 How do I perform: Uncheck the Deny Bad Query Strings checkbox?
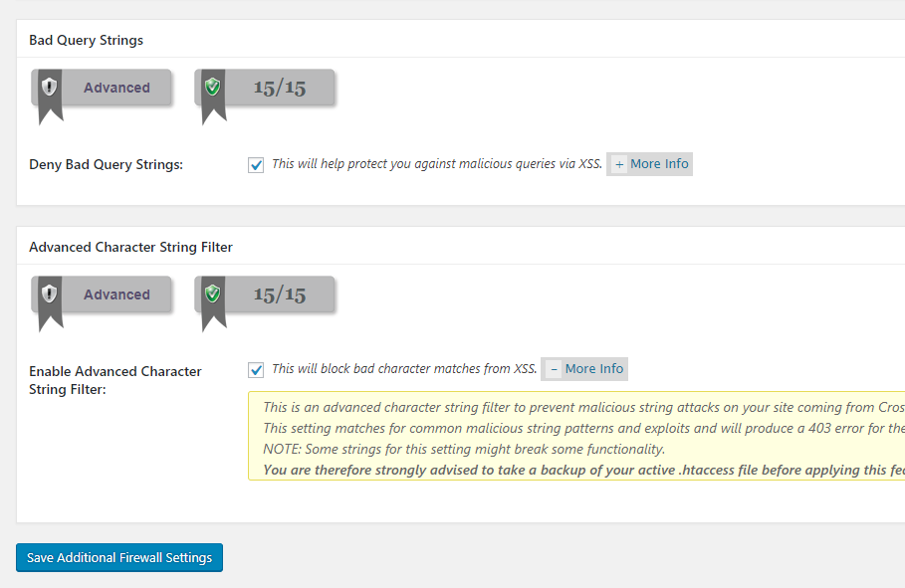(256, 165)
